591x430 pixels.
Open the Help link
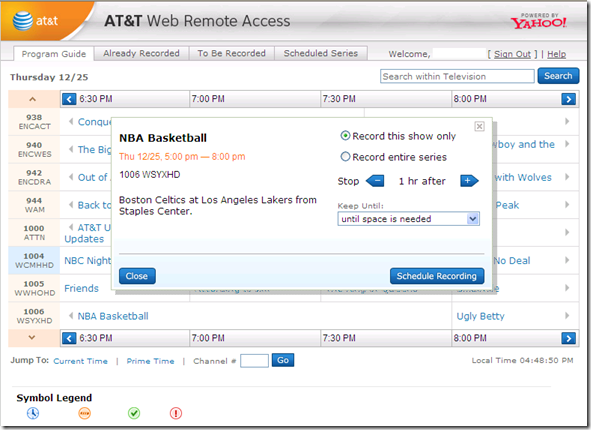pyautogui.click(x=556, y=54)
